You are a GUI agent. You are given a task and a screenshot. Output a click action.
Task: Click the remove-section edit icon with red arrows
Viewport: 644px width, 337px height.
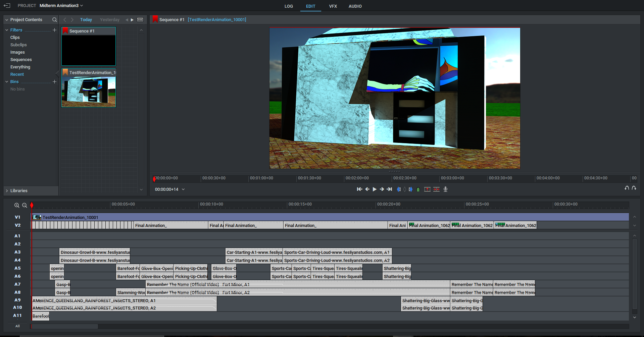(x=436, y=189)
